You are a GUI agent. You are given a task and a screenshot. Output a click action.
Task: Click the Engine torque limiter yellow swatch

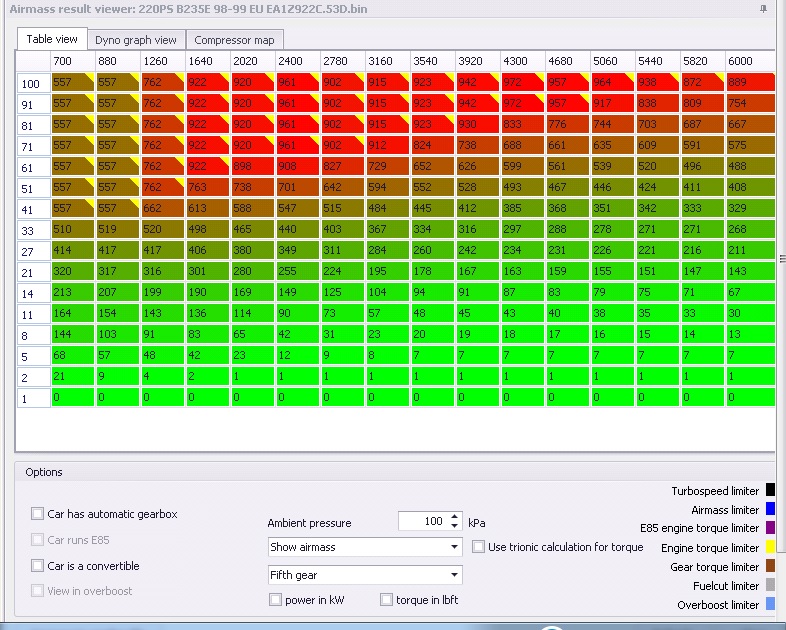[x=770, y=547]
